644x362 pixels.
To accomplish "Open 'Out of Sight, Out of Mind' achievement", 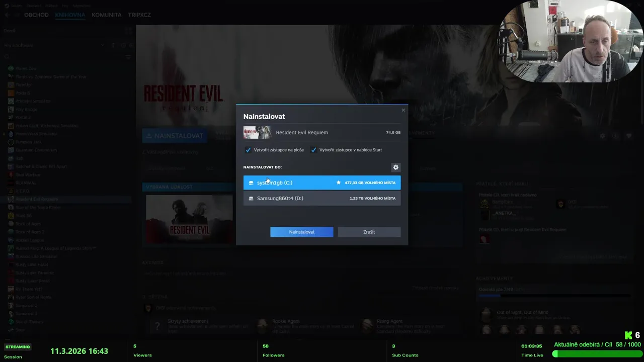I will pos(522,312).
